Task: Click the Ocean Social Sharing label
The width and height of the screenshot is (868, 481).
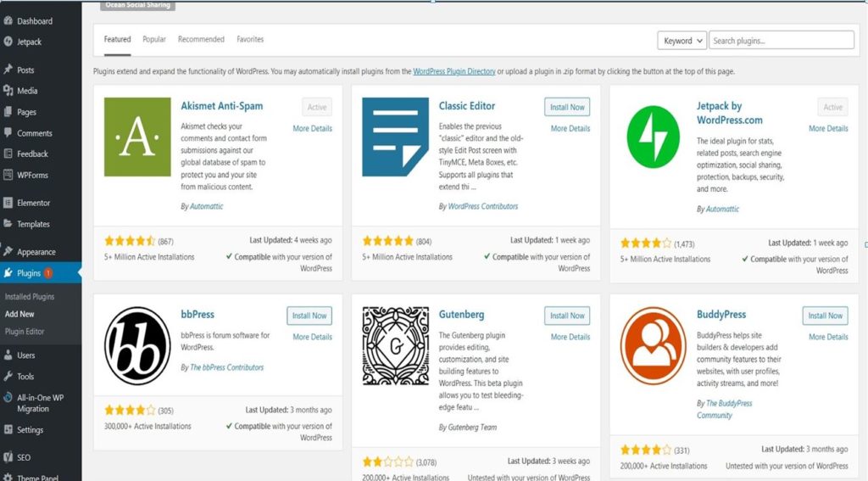Action: point(138,5)
